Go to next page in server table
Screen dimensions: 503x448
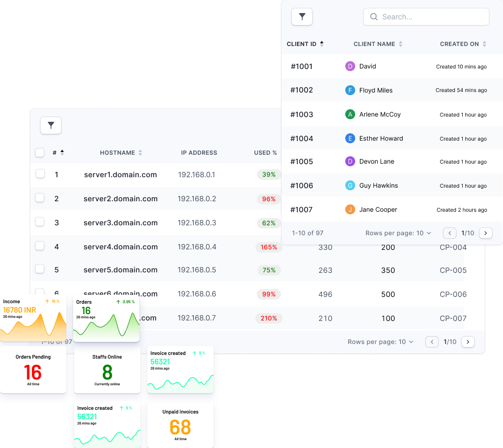coord(468,342)
